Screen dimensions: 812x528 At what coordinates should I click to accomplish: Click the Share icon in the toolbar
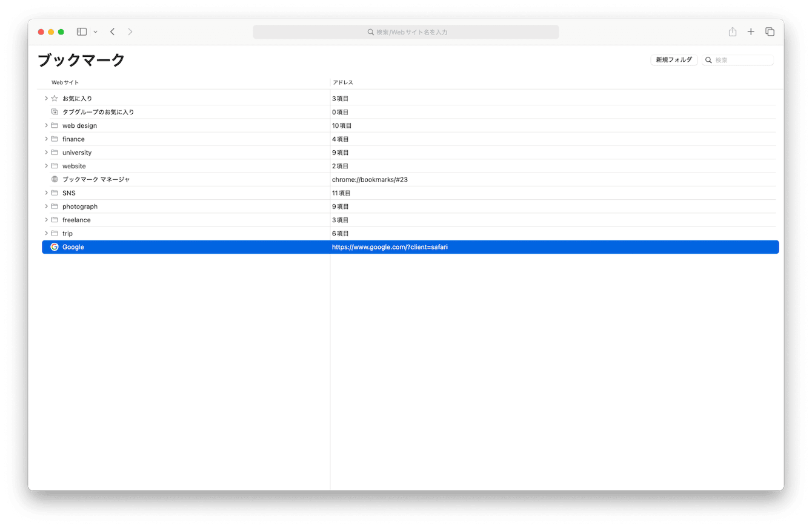733,31
